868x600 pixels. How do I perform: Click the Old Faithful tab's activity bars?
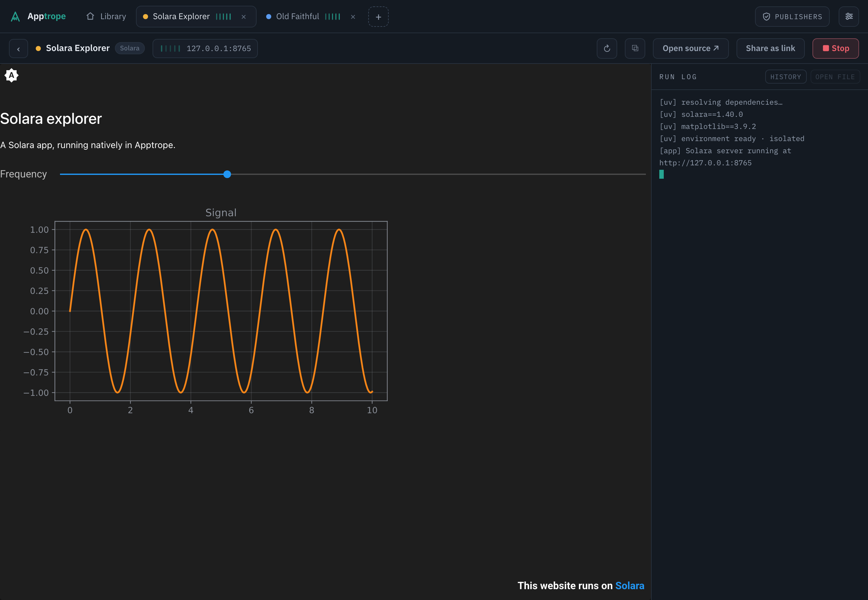pos(333,17)
